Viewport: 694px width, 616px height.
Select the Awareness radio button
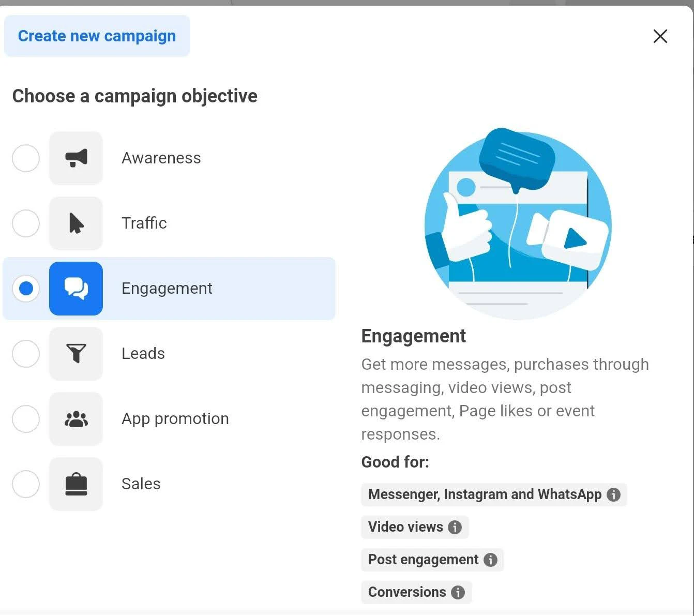[x=26, y=158]
